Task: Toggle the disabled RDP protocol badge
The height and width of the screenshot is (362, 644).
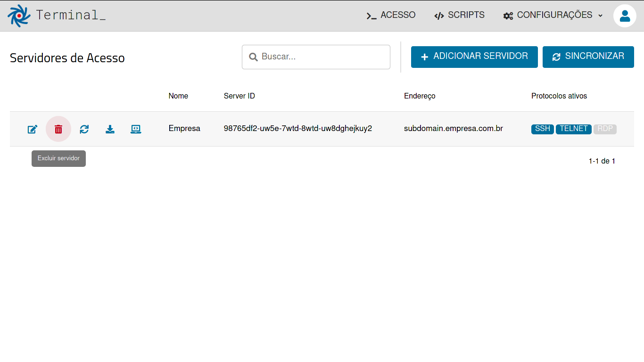Action: [605, 129]
